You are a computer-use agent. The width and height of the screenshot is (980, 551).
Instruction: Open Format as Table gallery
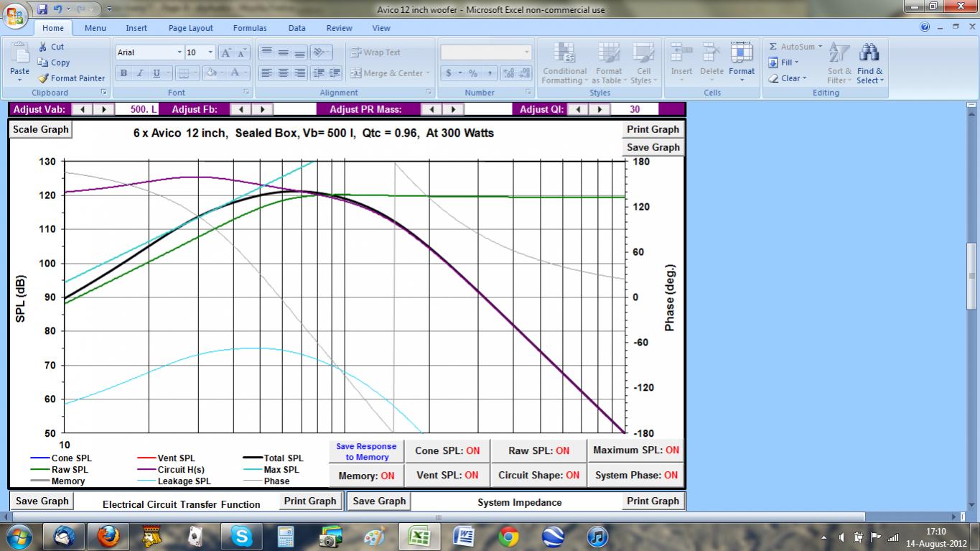click(608, 63)
